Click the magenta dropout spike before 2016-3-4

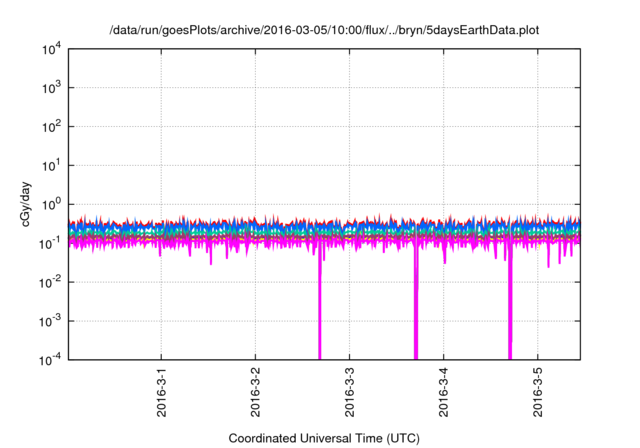[416, 302]
